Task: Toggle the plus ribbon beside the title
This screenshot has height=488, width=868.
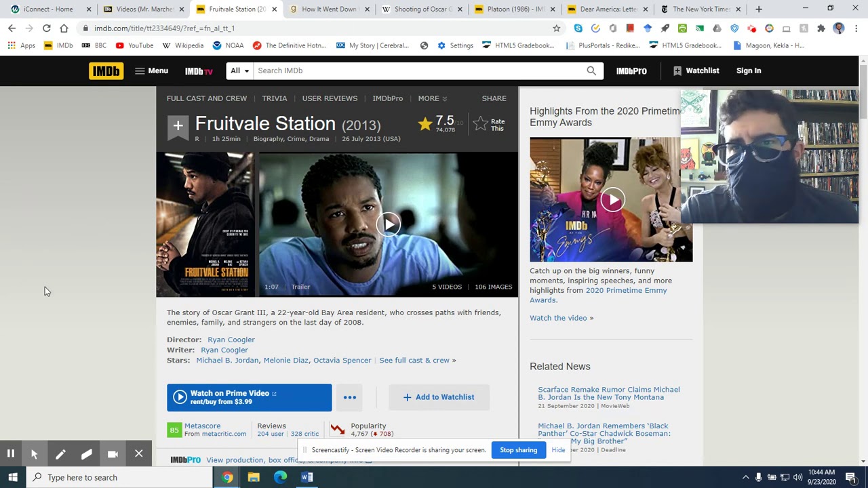Action: tap(178, 126)
